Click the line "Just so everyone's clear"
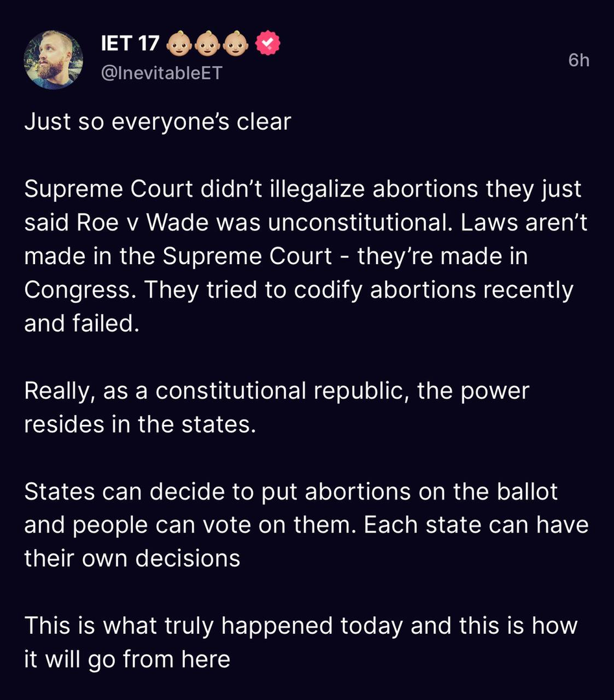Viewport: 614px width, 700px height. click(158, 122)
